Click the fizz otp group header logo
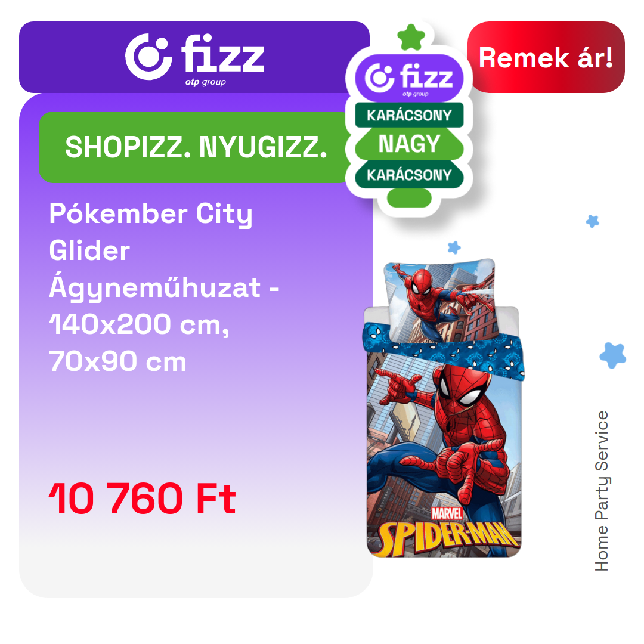This screenshot has width=644, height=644. (194, 57)
